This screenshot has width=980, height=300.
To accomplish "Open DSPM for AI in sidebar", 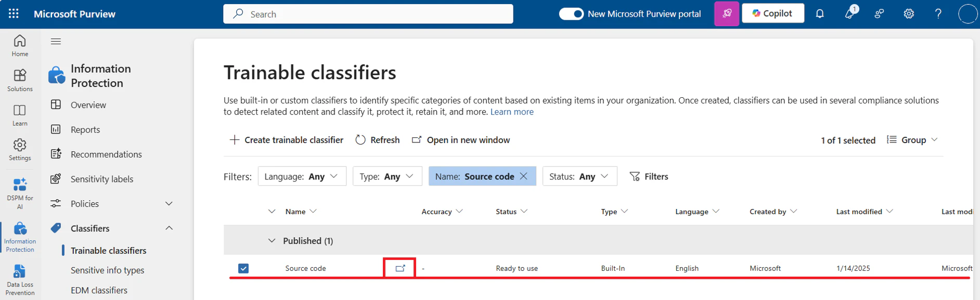I will tap(20, 193).
